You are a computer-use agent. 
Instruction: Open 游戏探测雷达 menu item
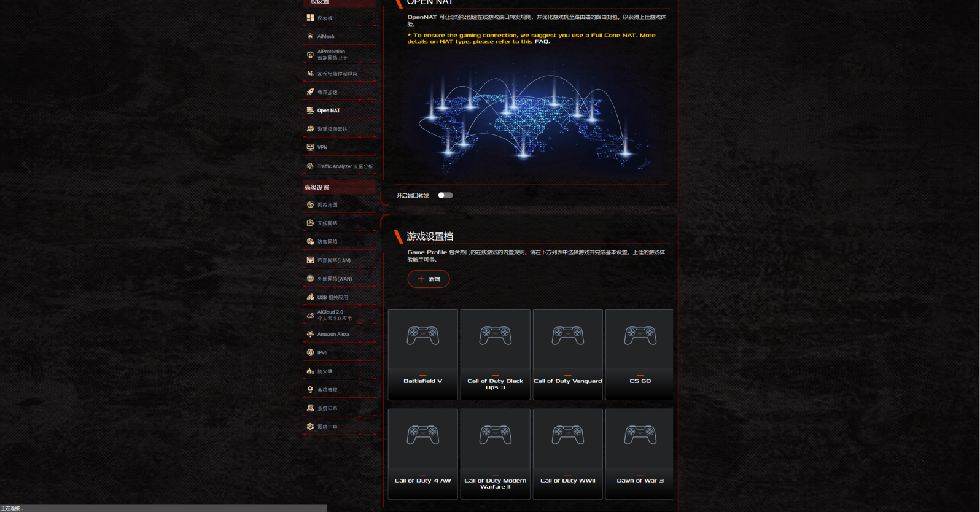point(332,130)
